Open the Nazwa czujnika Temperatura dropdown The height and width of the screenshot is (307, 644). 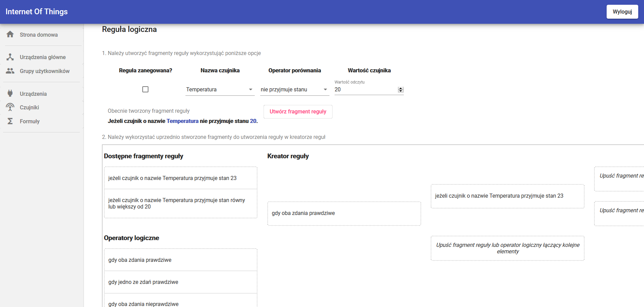click(220, 89)
